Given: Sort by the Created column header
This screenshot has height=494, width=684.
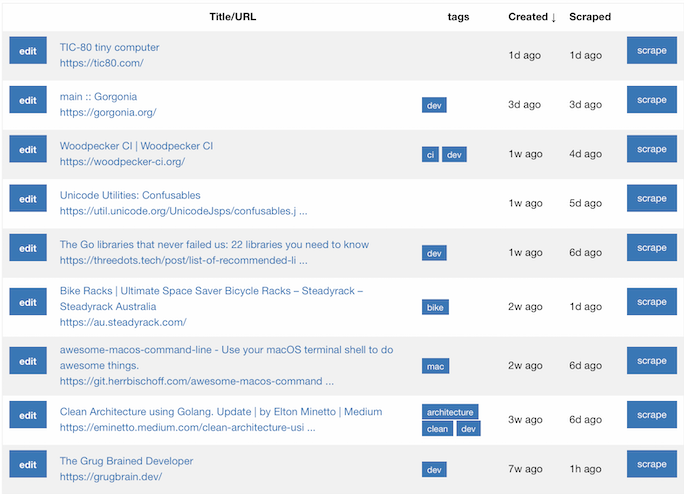Looking at the screenshot, I should point(532,17).
